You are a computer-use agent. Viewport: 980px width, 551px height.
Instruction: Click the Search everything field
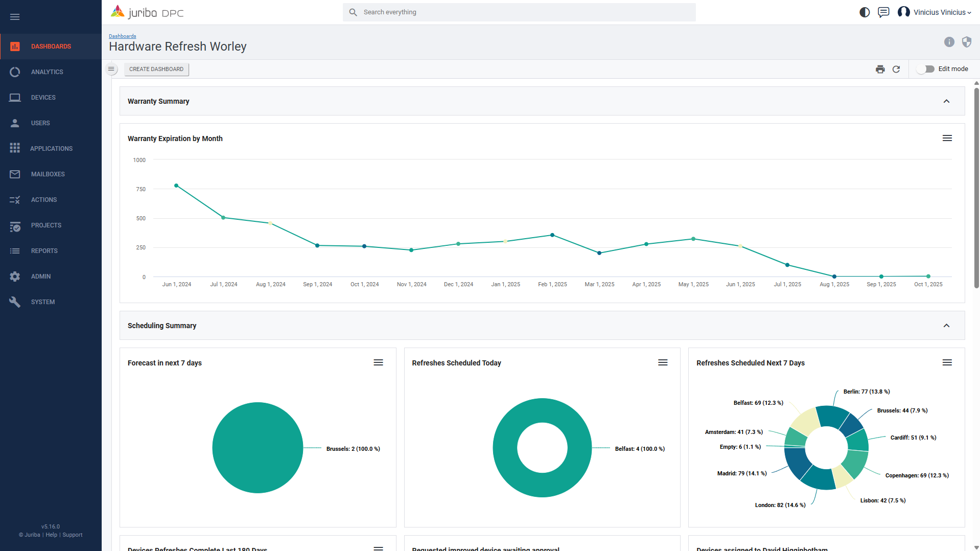pyautogui.click(x=519, y=12)
